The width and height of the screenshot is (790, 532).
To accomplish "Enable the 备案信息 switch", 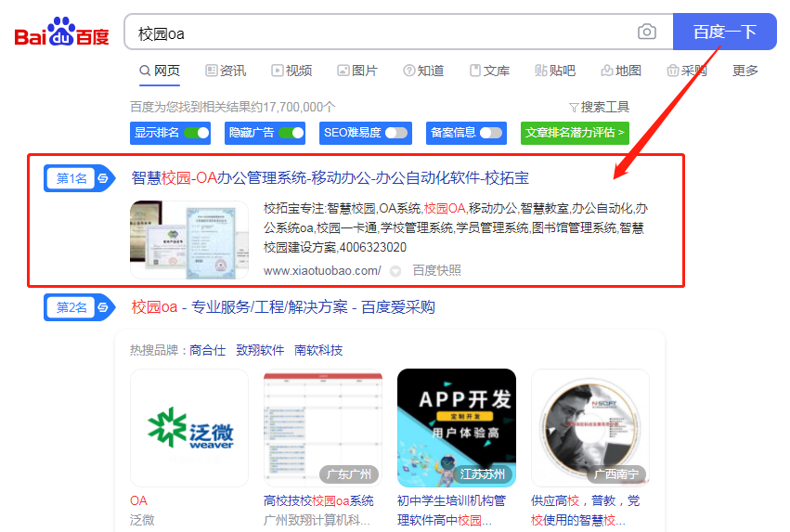I will (491, 133).
